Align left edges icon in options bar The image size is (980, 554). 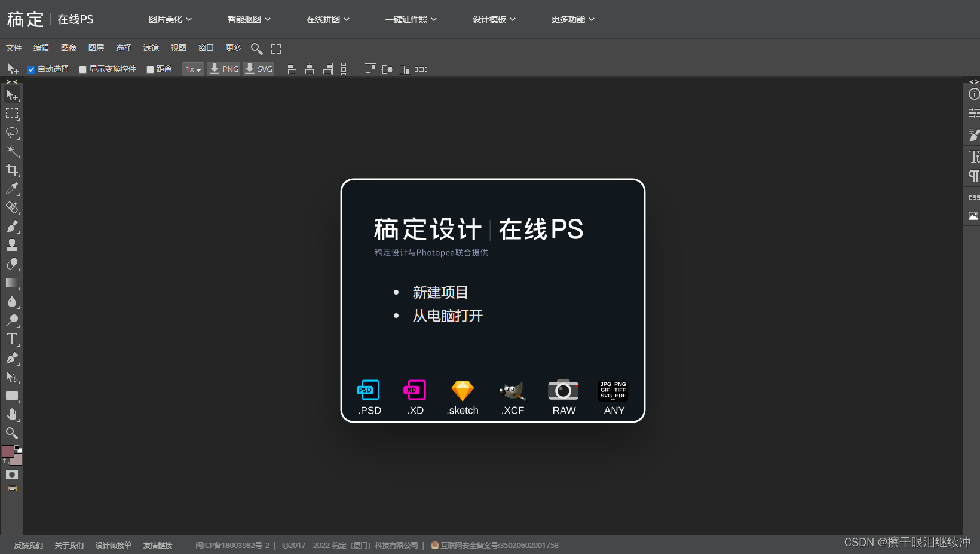[292, 69]
